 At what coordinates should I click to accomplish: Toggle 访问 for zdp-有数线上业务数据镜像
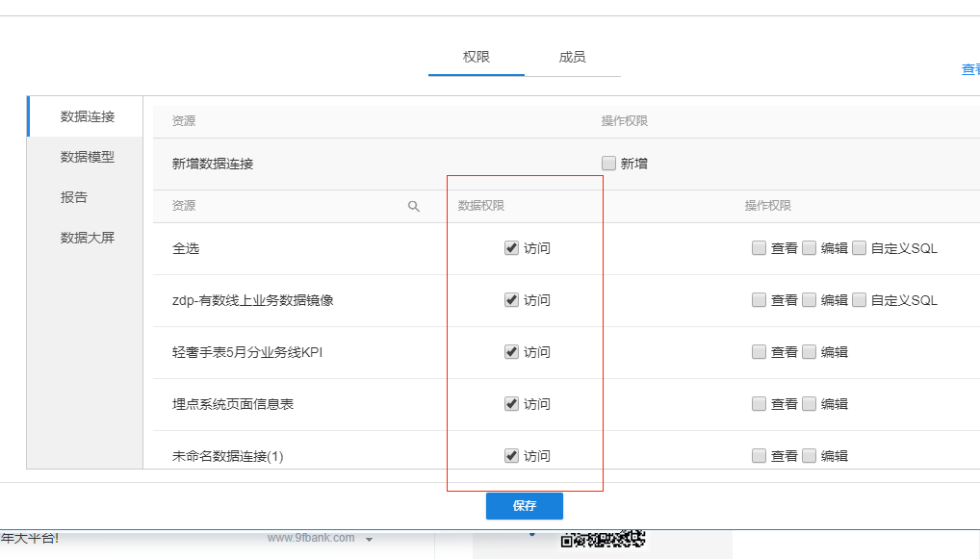(x=511, y=300)
